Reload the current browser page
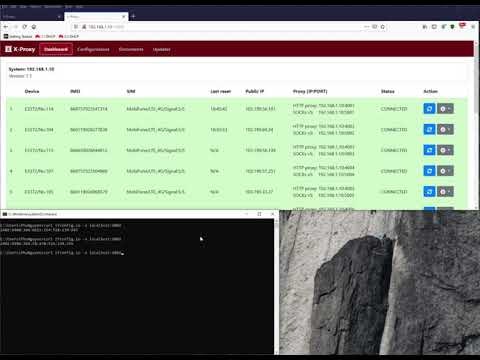 [25, 27]
